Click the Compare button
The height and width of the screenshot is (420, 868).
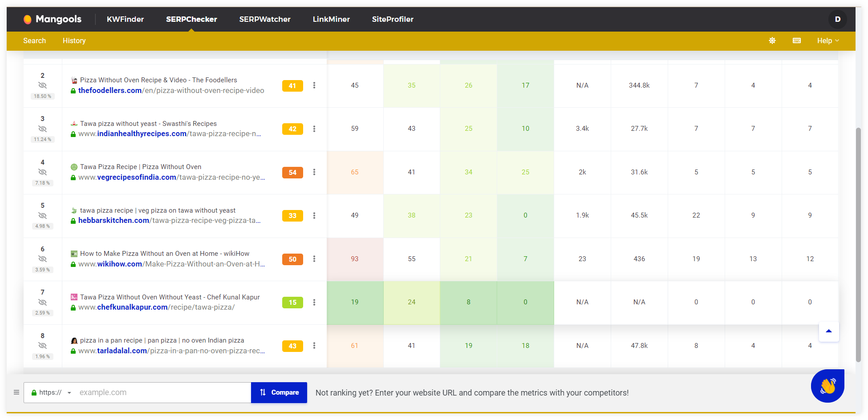point(279,392)
